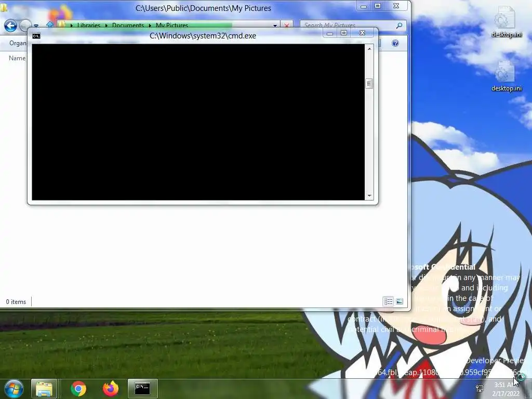Image resolution: width=532 pixels, height=399 pixels.
Task: Launch Google Chrome from the taskbar
Action: [x=78, y=389]
